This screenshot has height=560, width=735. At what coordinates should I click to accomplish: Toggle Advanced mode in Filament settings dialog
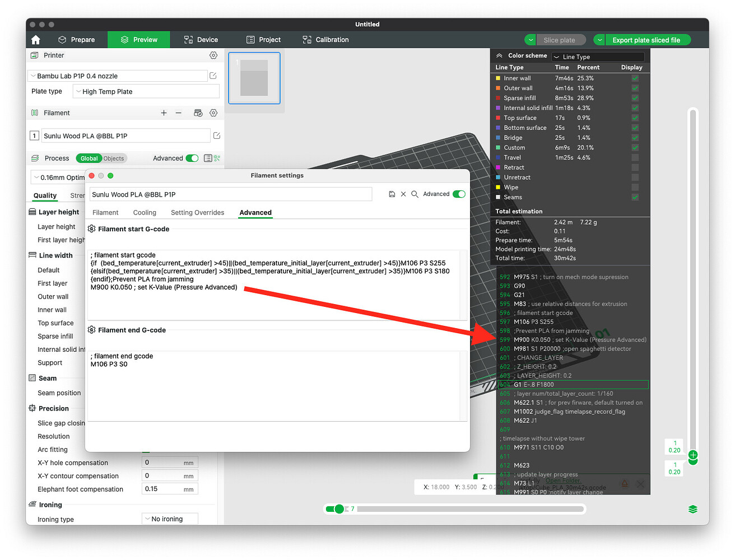pyautogui.click(x=459, y=194)
